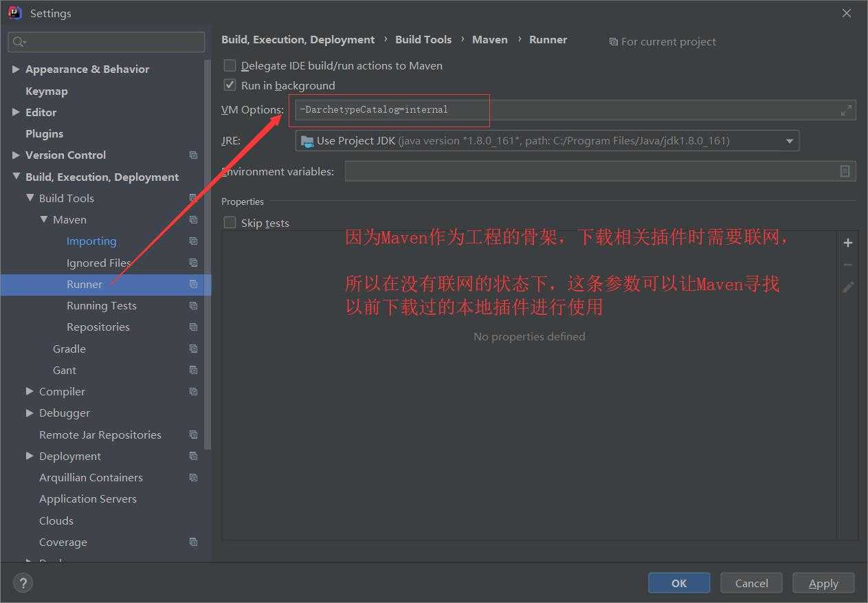Click the project-level icon on Deployment row
The height and width of the screenshot is (603, 868).
click(193, 456)
